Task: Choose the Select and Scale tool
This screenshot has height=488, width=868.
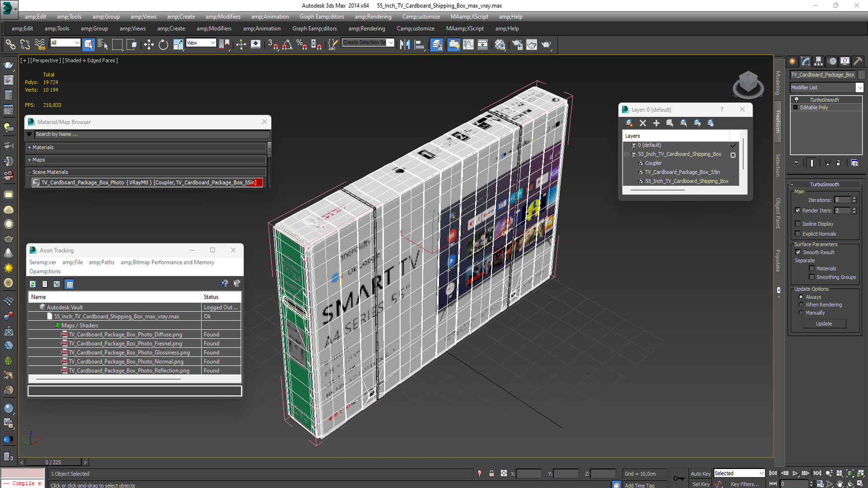Action: point(178,44)
